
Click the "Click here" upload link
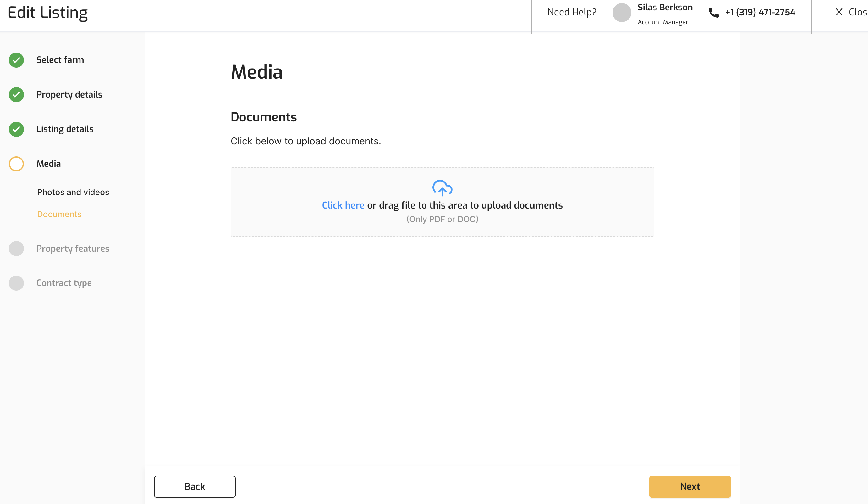pyautogui.click(x=343, y=205)
